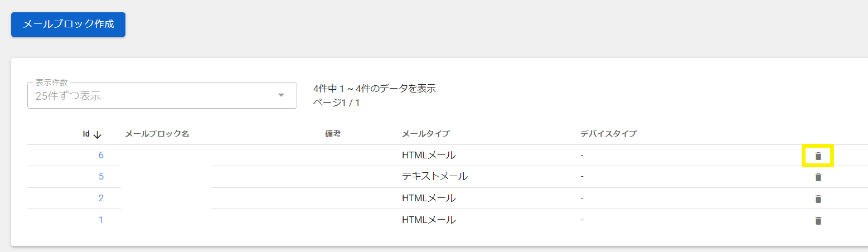Open mail block Id 5 link
Screen dimensions: 868x252
(x=101, y=177)
